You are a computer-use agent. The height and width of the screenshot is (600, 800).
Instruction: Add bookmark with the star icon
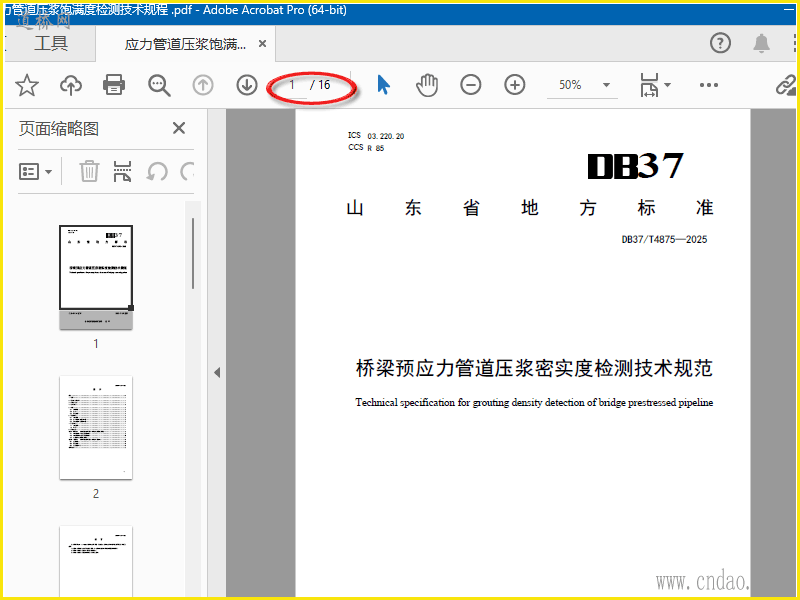[27, 85]
